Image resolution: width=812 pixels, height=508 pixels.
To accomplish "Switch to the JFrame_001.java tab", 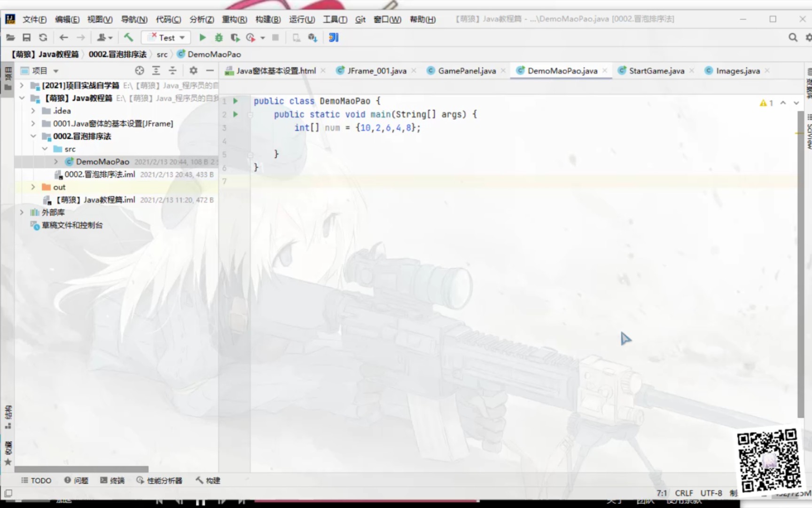I will 377,71.
